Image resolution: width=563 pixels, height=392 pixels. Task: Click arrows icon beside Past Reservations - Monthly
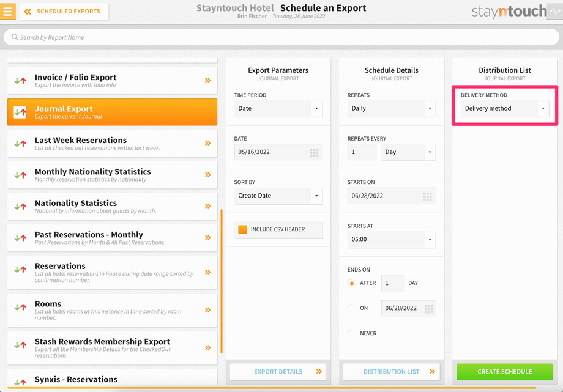20,238
